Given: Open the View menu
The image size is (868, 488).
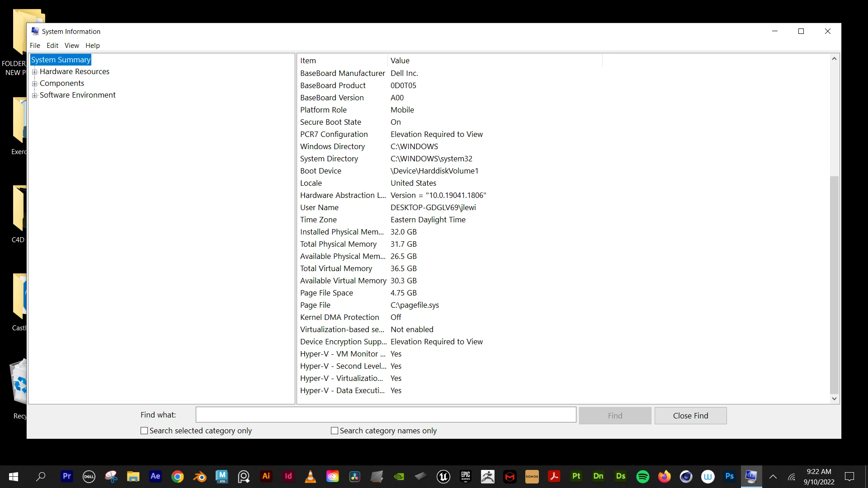Looking at the screenshot, I should coord(71,46).
